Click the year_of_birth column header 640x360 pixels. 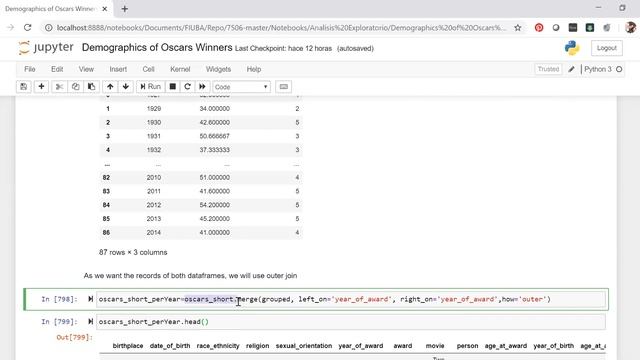coord(553,346)
